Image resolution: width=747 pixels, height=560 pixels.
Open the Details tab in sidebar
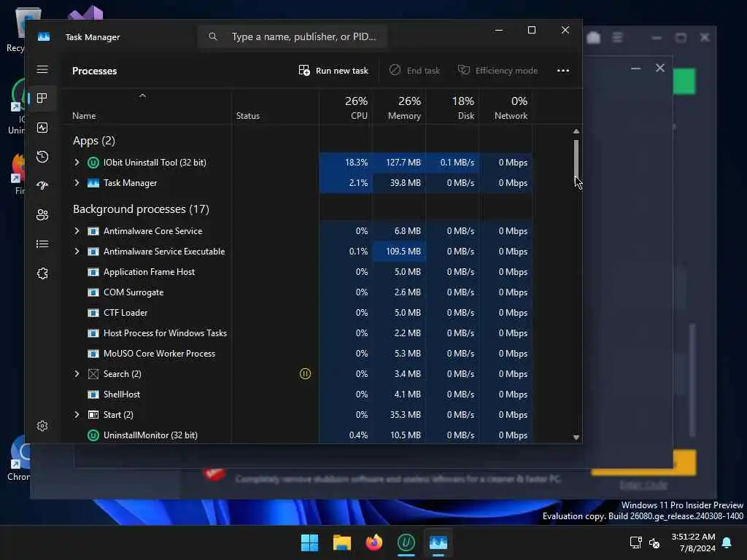[x=42, y=244]
